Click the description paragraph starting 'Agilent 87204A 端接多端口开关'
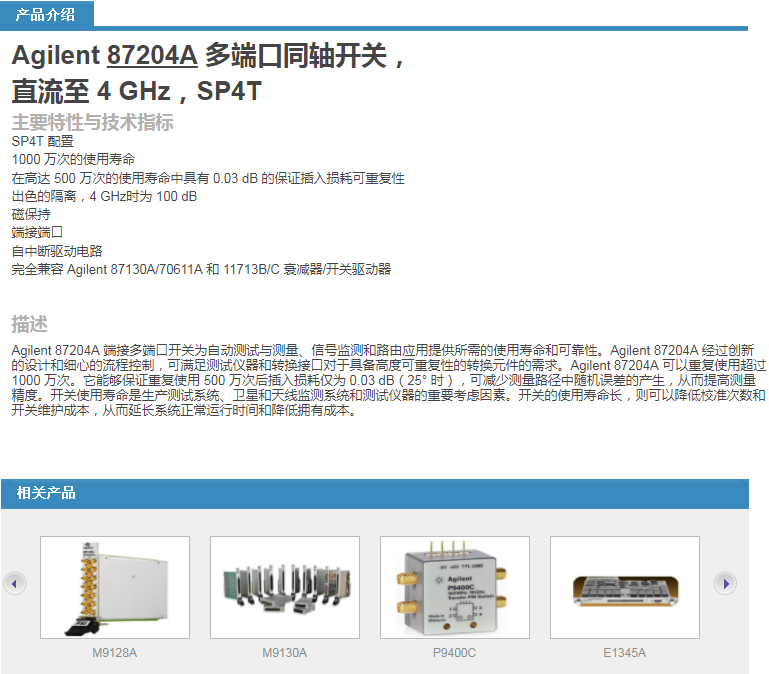 [388, 380]
